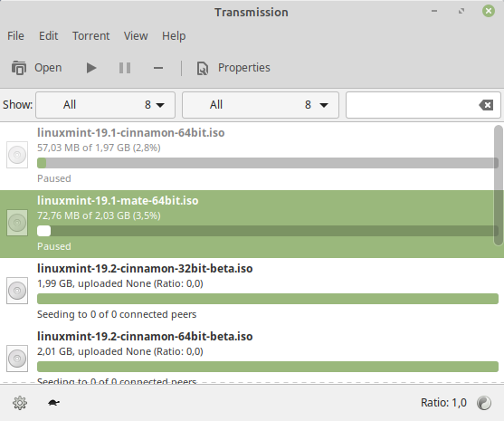Click the 1,99 GB uploaded None text
This screenshot has height=421, width=504.
(x=120, y=283)
